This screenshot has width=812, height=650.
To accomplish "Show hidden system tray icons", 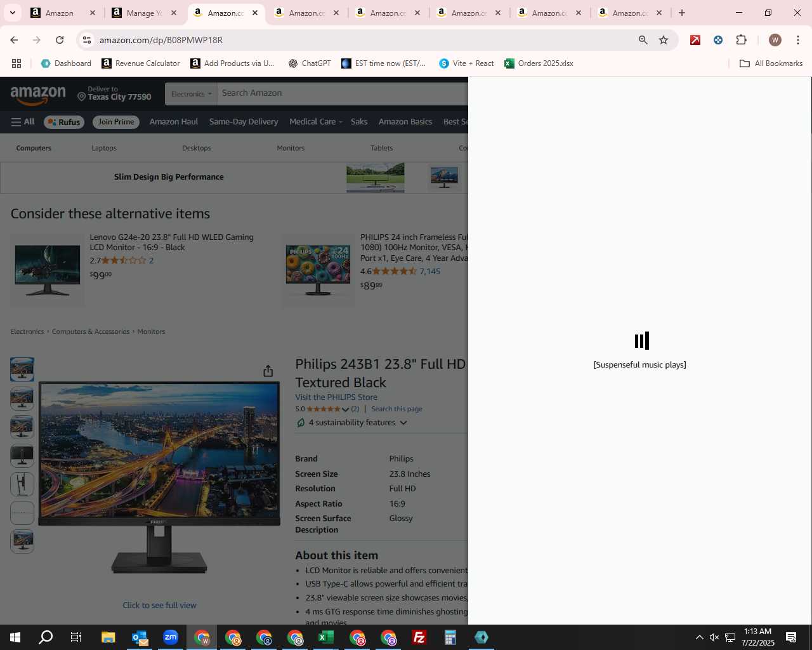I will [x=699, y=637].
